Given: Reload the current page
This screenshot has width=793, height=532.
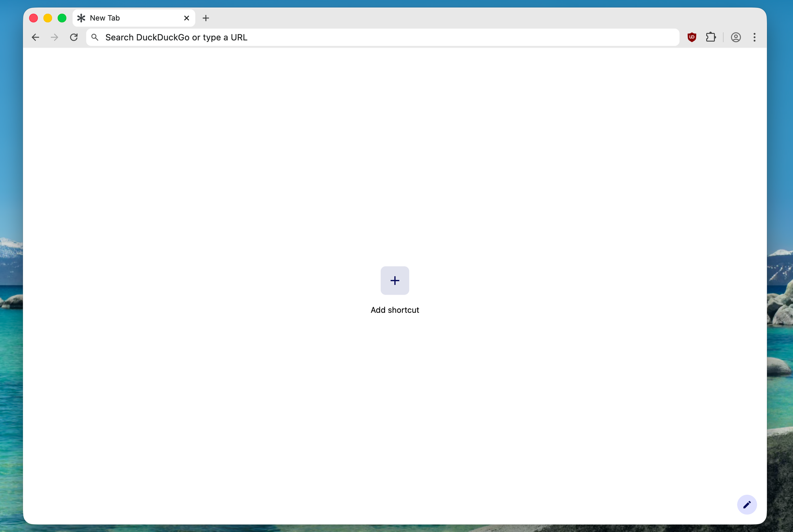Looking at the screenshot, I should [74, 37].
